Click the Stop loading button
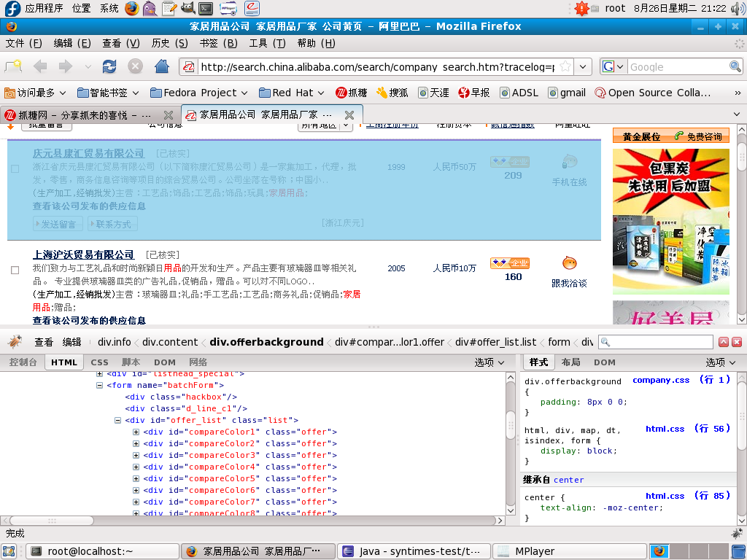Screen dimensions: 747x560 pos(135,66)
